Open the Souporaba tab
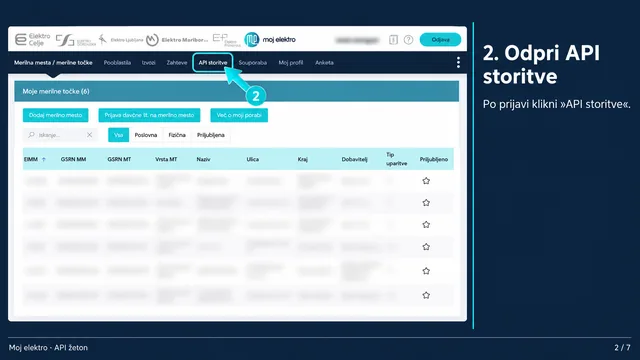 click(253, 62)
